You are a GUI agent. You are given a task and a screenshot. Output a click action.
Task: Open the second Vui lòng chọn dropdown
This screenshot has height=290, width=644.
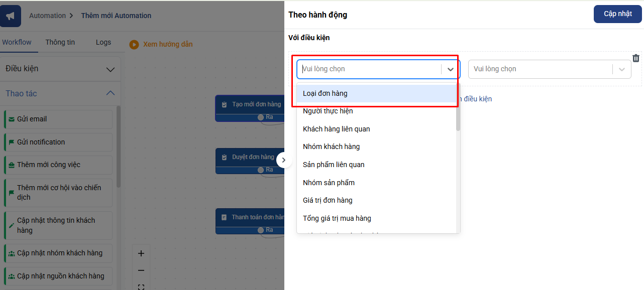point(549,69)
